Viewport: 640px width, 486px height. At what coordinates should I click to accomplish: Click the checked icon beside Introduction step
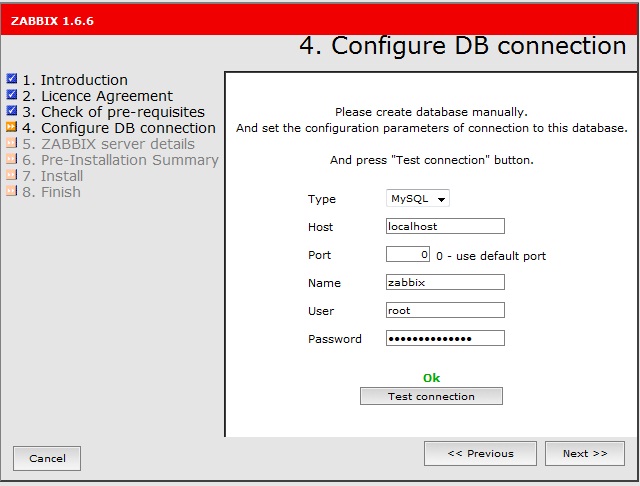point(12,80)
